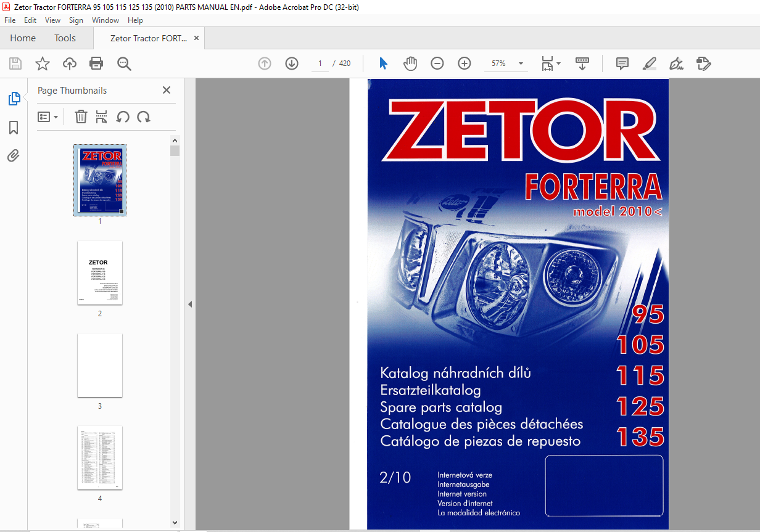The height and width of the screenshot is (532, 760).
Task: Click the 57% zoom value field
Action: 498,63
